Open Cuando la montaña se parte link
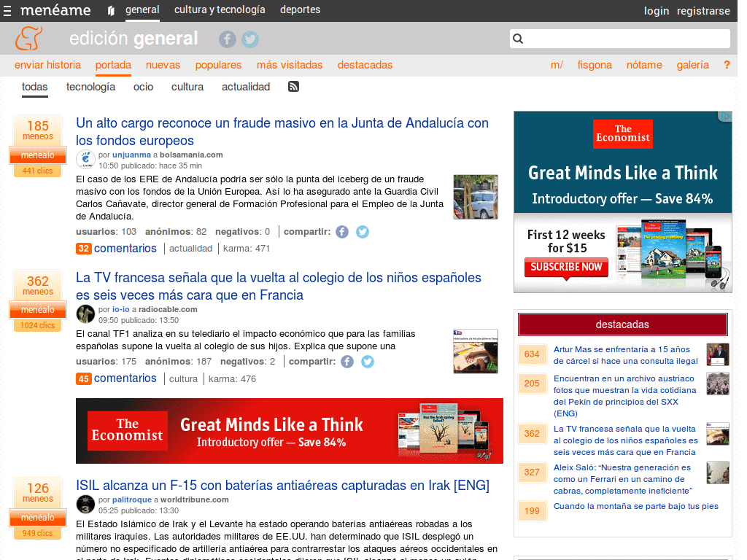 tap(635, 506)
